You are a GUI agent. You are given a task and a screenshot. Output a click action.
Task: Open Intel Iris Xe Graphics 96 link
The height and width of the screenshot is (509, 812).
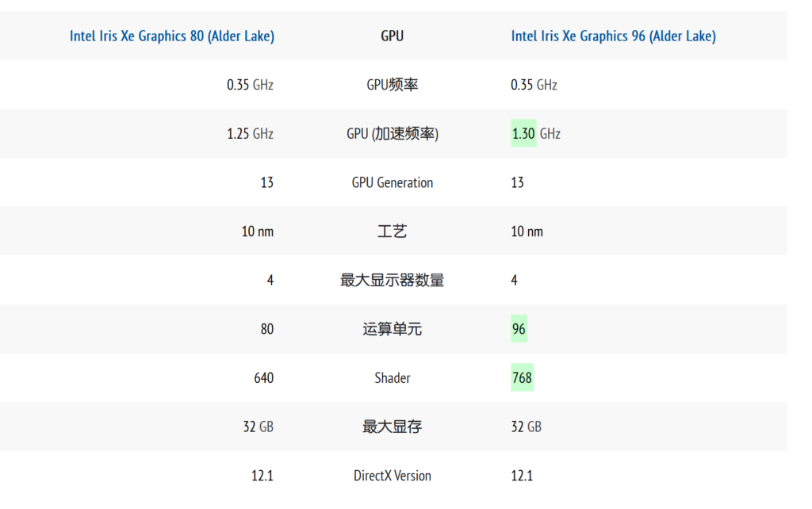(x=614, y=36)
